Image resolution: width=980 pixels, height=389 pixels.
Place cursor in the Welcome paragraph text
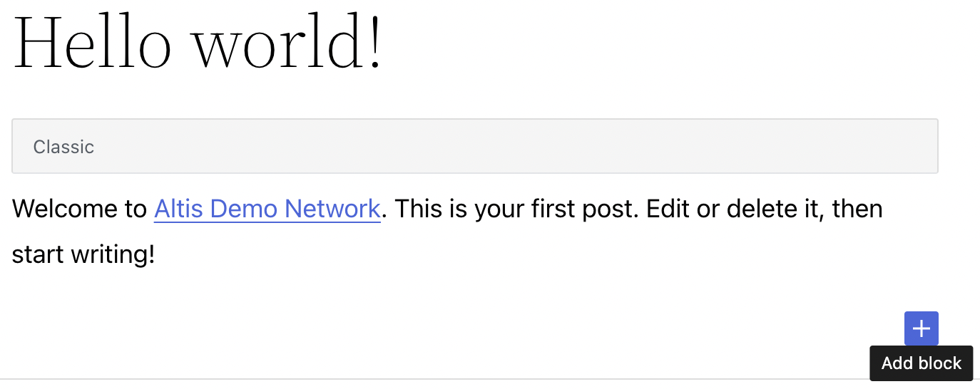click(x=447, y=232)
